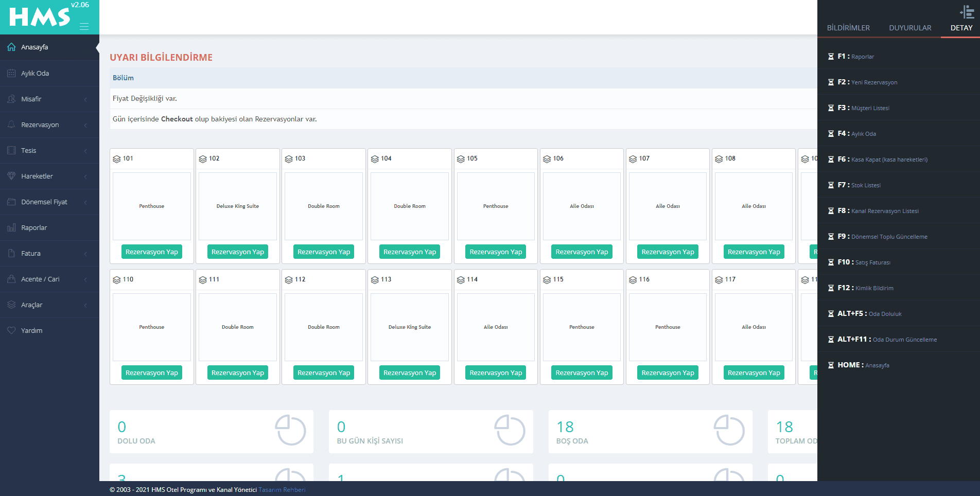Click the Dönemsel Fiyat wallet icon

tap(11, 202)
